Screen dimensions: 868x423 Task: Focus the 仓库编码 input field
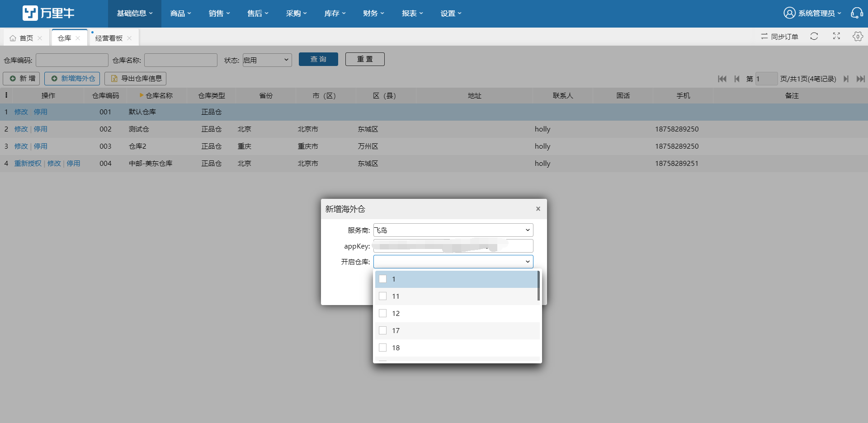pos(72,60)
